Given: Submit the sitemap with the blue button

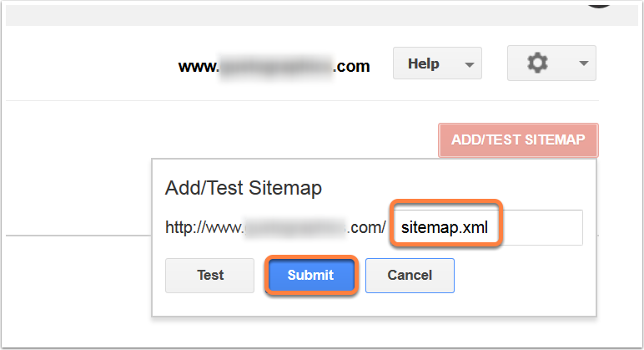Looking at the screenshot, I should click(311, 275).
